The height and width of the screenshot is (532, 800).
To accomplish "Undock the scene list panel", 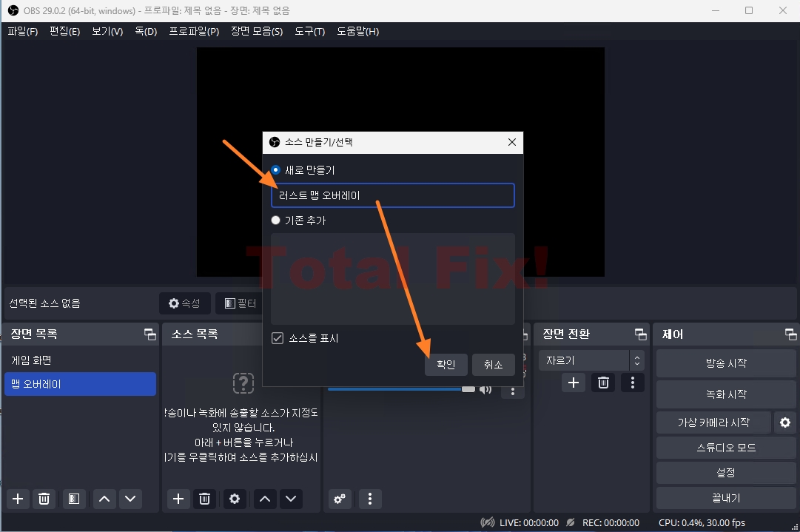I will tap(150, 334).
